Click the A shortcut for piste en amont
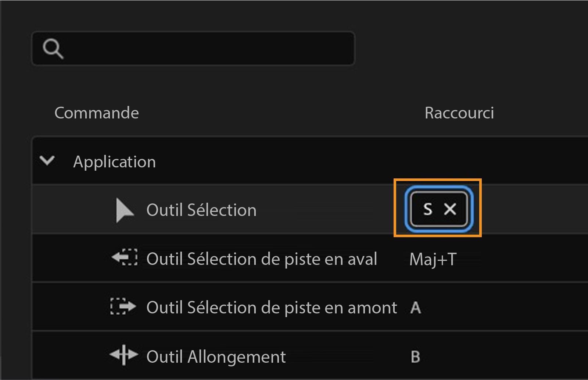 click(x=415, y=308)
